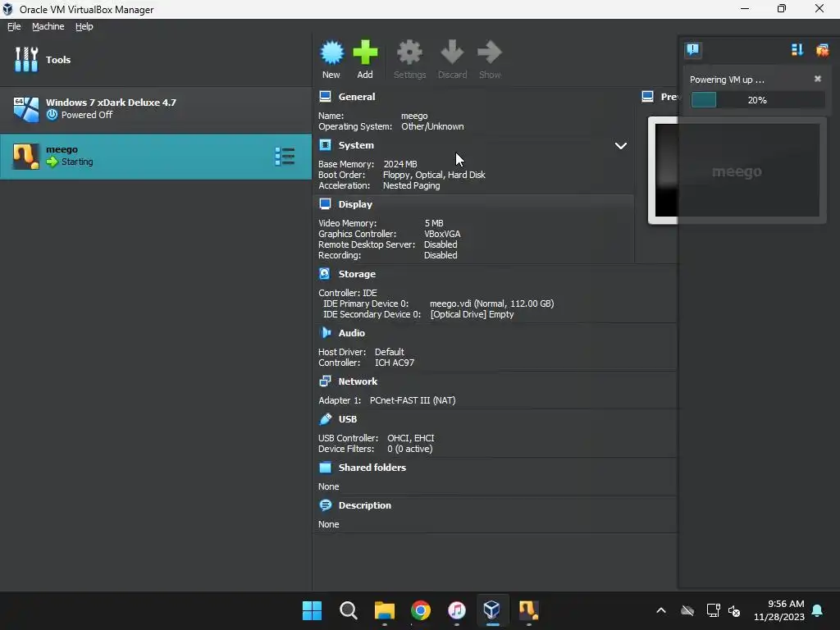Screen dimensions: 840x630
Task: Click the Discard arrow icon
Action: coord(452,59)
